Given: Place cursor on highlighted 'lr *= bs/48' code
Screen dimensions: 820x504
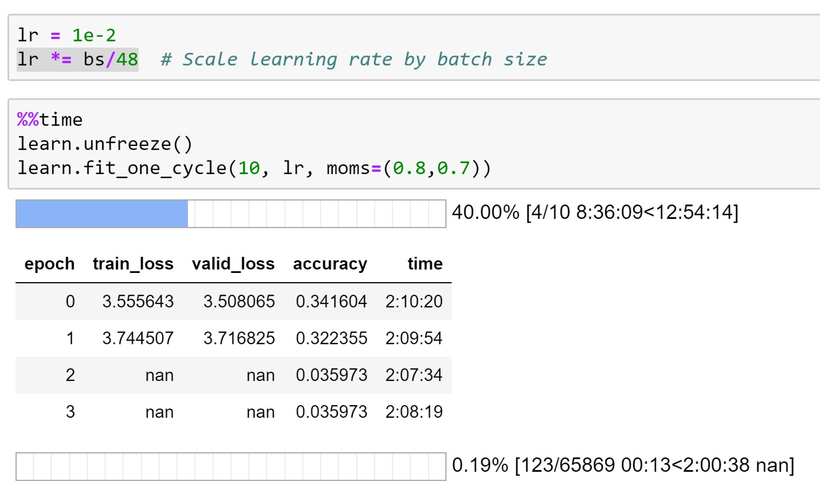Looking at the screenshot, I should click(78, 60).
